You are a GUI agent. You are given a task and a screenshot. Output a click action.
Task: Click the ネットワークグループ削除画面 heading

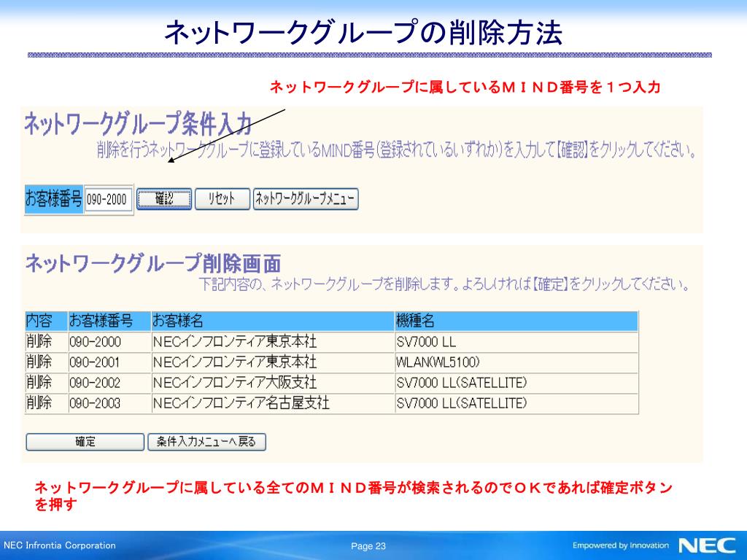(153, 263)
